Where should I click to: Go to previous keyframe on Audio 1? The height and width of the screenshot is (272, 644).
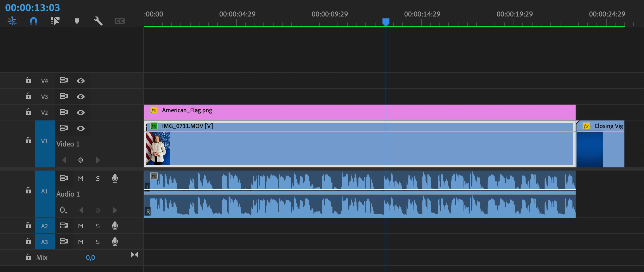click(x=81, y=210)
